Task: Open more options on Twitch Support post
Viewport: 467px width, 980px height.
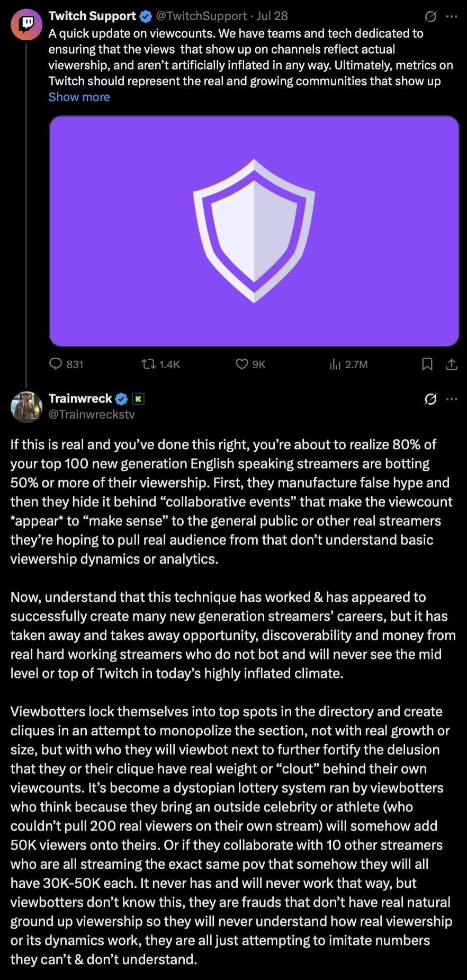Action: click(452, 16)
